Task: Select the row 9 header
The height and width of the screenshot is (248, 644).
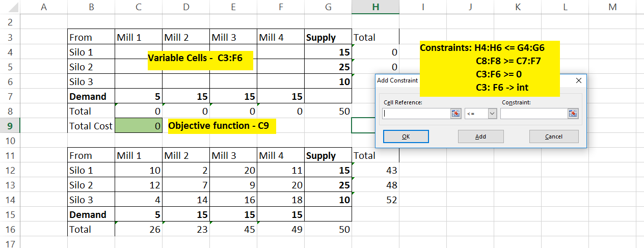Action: click(x=10, y=126)
